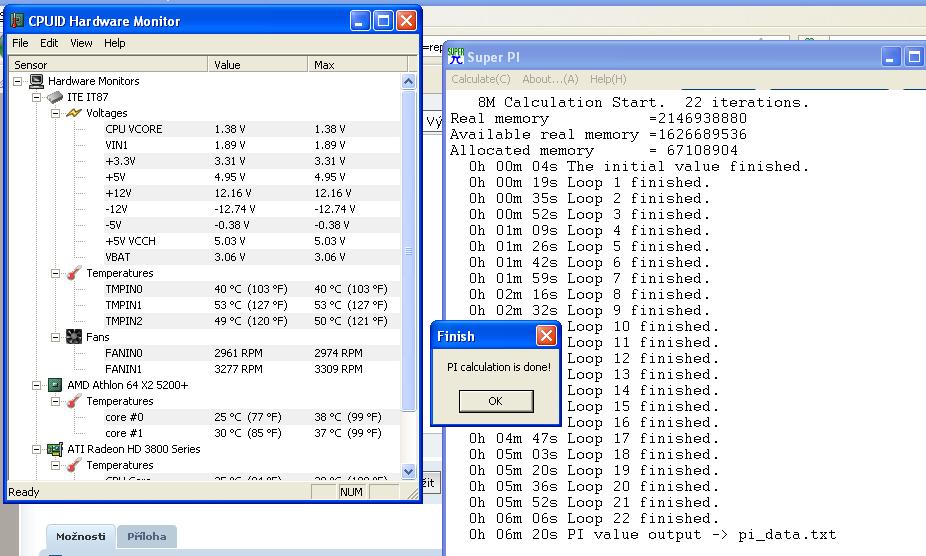Click the AMD Athlon 64 X2 processor icon
The height and width of the screenshot is (556, 926).
pyautogui.click(x=55, y=385)
